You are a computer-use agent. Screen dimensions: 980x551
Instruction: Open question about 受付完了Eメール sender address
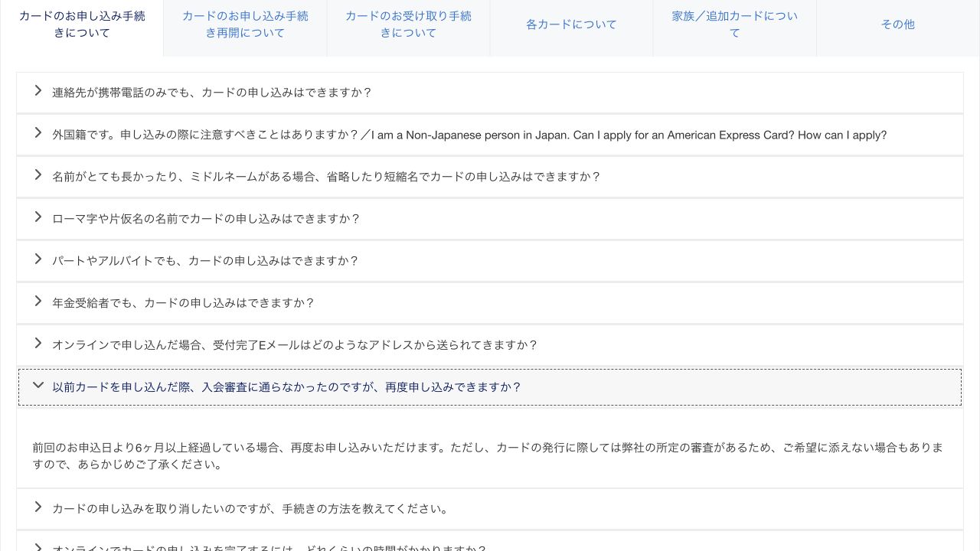pyautogui.click(x=490, y=345)
